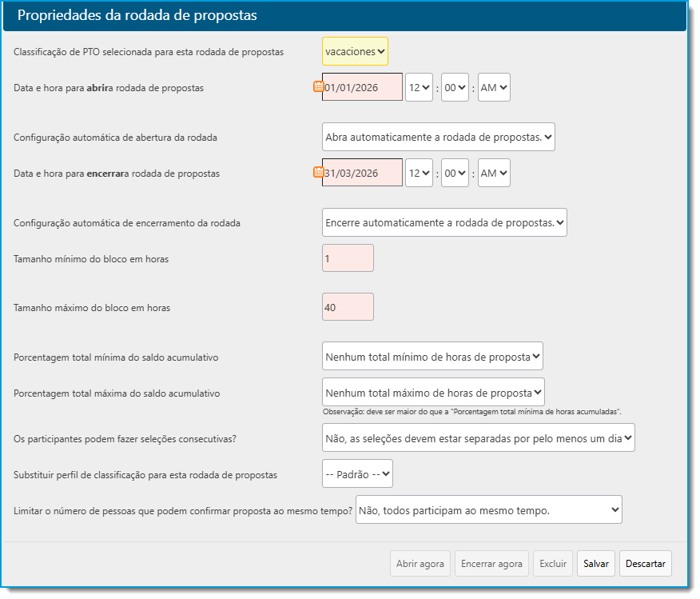This screenshot has width=700, height=599.
Task: Open 'Encerre automaticamente a rodada de propostas' dropdown
Action: tap(444, 222)
